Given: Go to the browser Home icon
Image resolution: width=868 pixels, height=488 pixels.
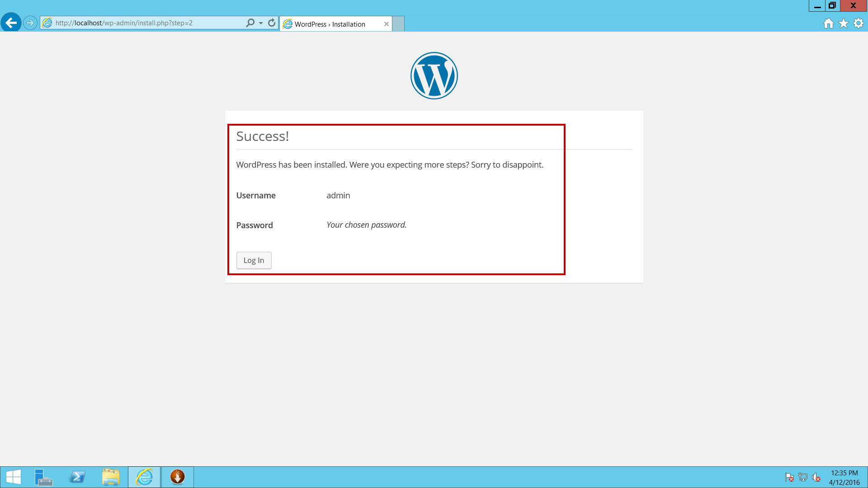Looking at the screenshot, I should click(828, 23).
